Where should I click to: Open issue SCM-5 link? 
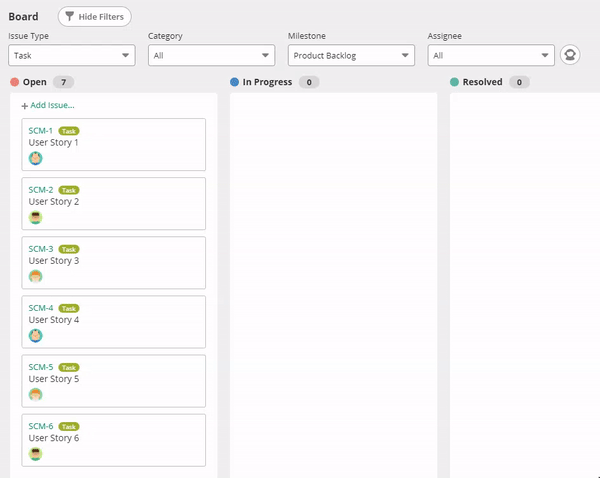[x=41, y=367]
